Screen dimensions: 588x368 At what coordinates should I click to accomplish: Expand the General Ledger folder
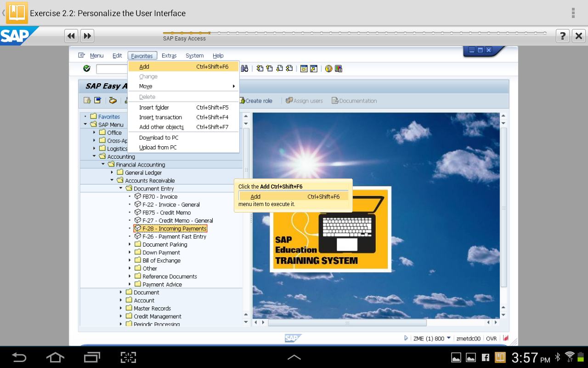click(112, 172)
